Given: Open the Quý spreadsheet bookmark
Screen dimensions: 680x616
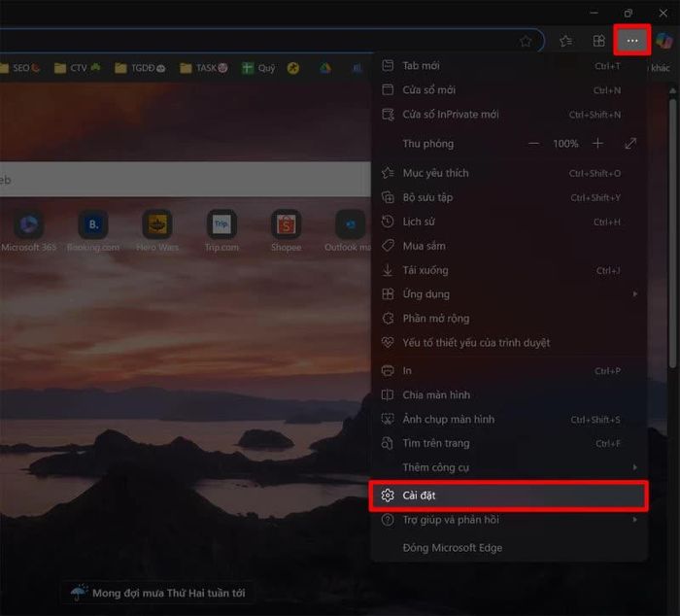Looking at the screenshot, I should click(x=258, y=68).
